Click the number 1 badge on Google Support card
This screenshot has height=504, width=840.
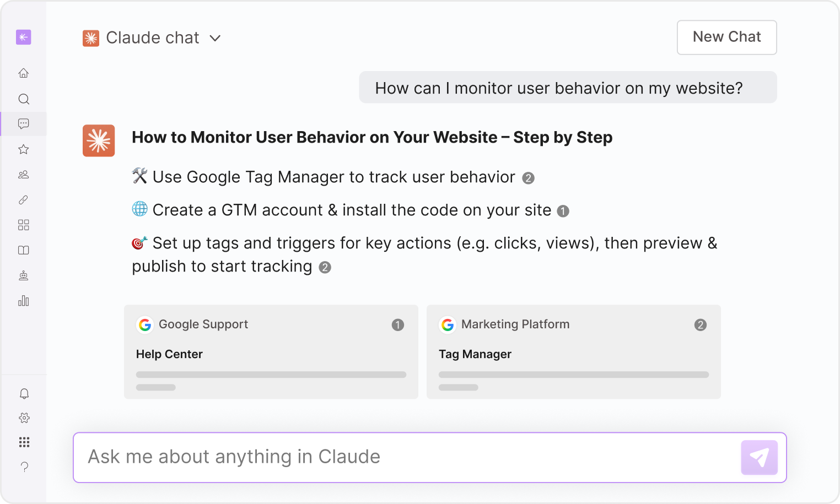tap(398, 325)
